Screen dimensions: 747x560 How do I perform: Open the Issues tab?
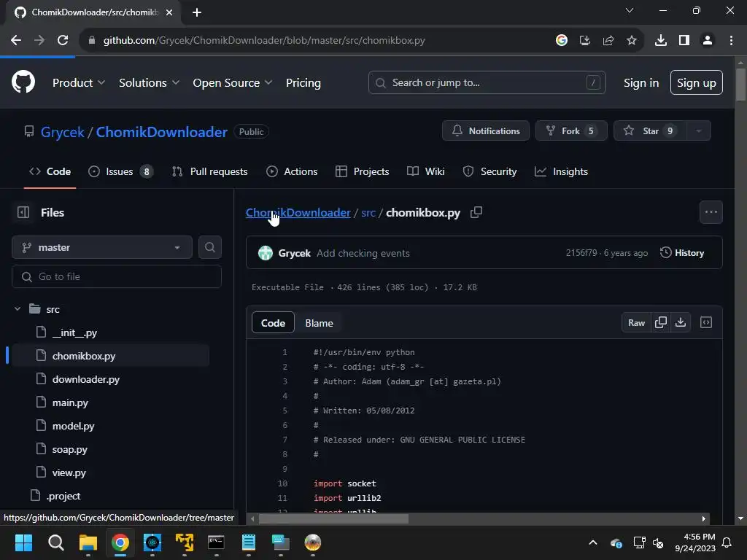pyautogui.click(x=121, y=171)
